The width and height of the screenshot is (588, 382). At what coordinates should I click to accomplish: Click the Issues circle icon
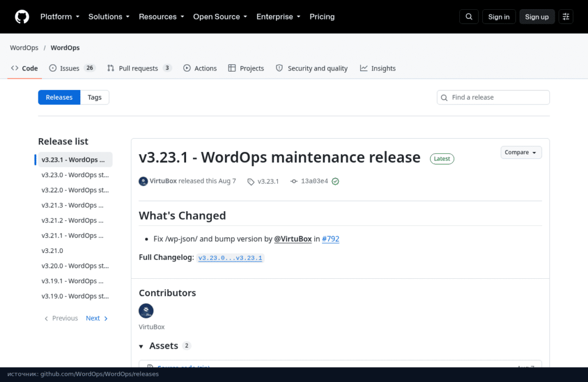tap(53, 68)
